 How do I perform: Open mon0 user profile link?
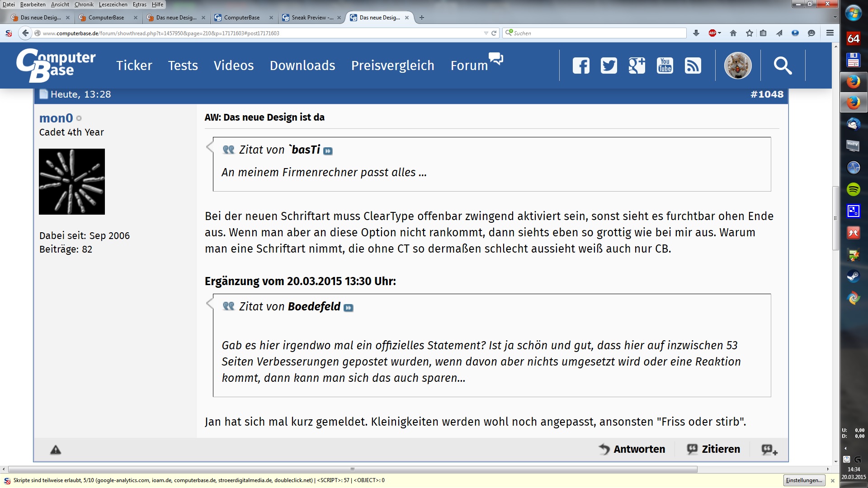pos(56,118)
